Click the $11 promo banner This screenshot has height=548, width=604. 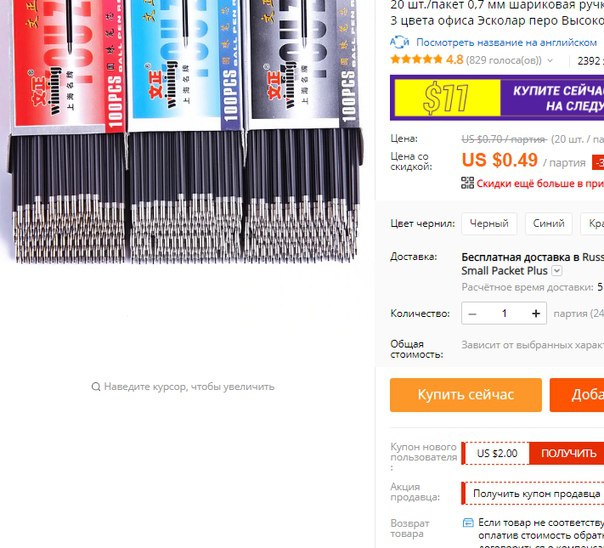(497, 97)
